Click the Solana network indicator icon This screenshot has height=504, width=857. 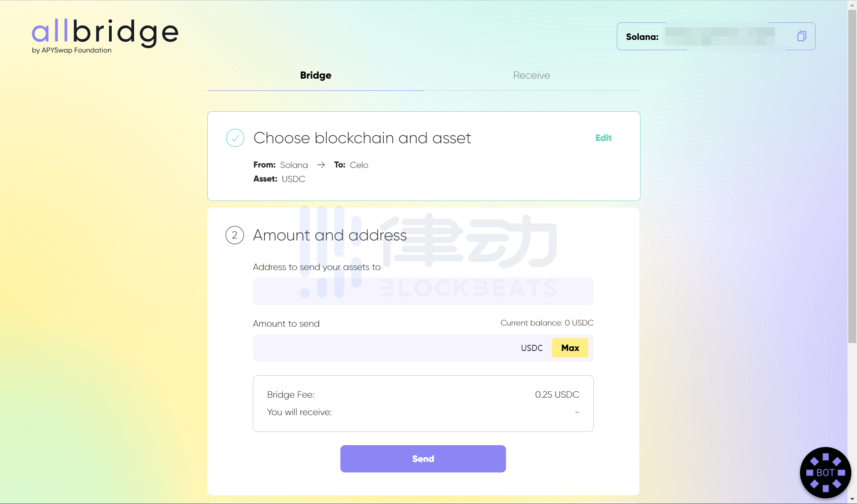click(642, 36)
